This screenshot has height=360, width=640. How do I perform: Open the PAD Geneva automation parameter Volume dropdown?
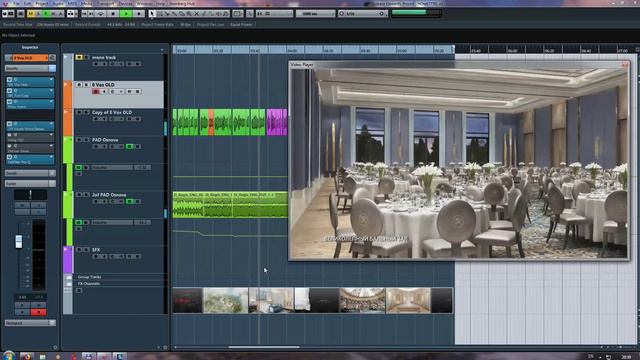coord(112,167)
